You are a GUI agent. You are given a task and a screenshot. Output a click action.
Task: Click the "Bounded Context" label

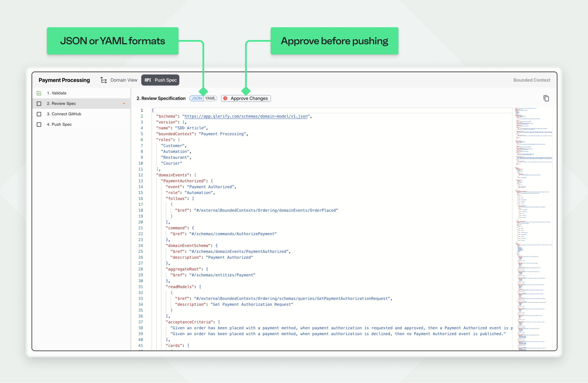click(x=532, y=80)
